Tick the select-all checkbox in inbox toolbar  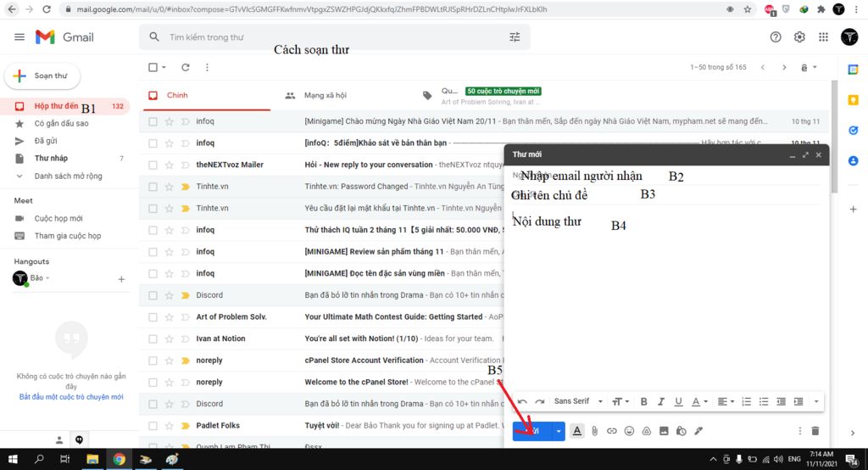pyautogui.click(x=153, y=67)
